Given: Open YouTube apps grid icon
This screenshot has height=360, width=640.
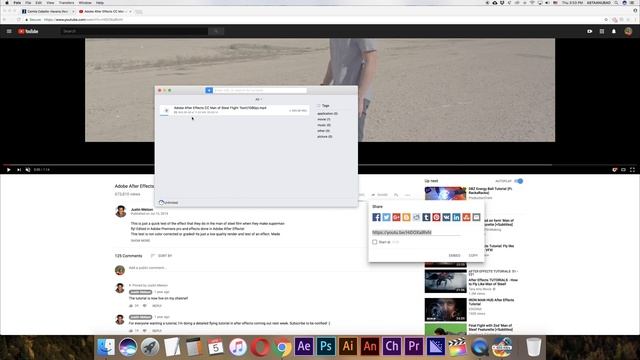Looking at the screenshot, I should click(602, 31).
